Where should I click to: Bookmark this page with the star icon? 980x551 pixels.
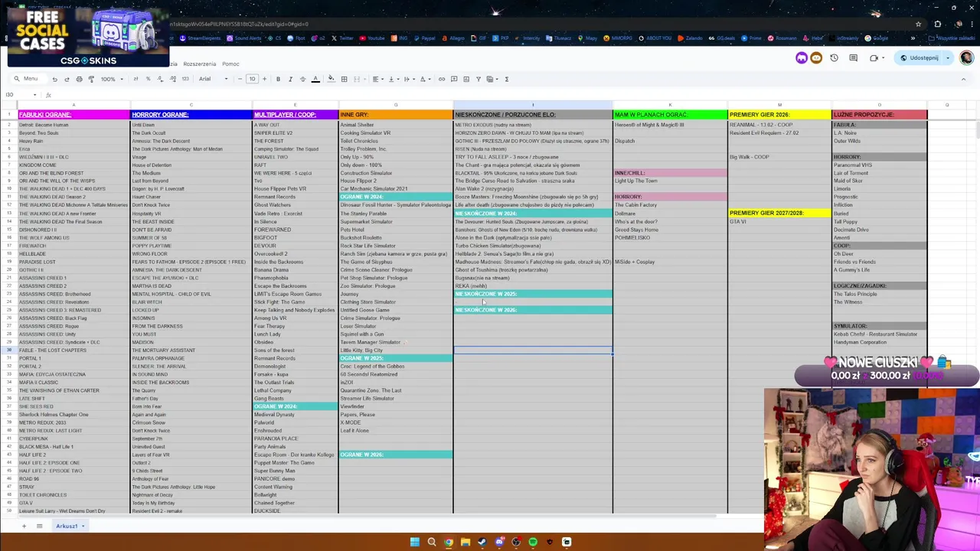tap(918, 24)
